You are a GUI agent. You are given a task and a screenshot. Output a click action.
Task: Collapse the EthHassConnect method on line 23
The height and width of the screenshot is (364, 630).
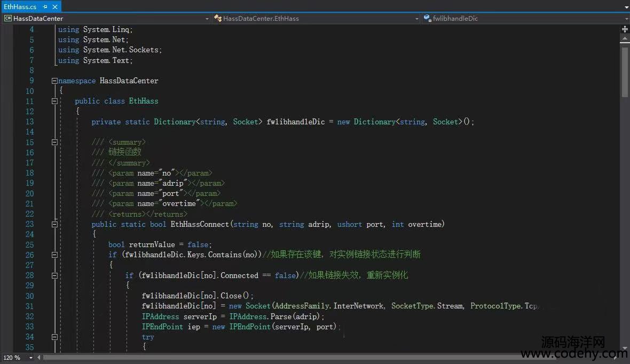pos(54,224)
